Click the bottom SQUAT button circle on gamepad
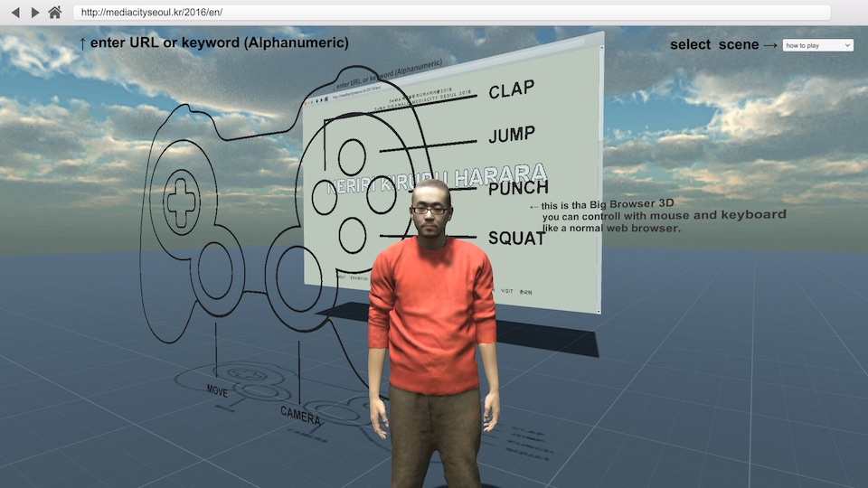 coord(352,235)
